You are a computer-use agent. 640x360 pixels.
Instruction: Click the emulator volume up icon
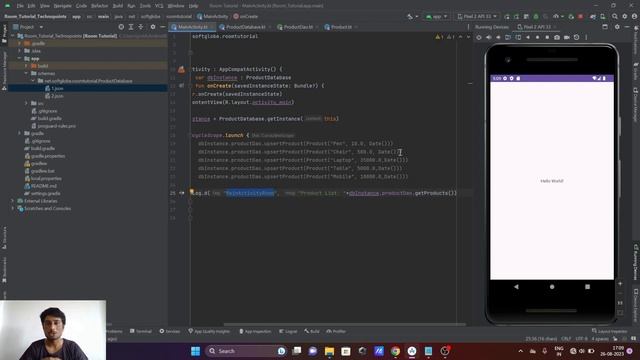coord(489,37)
